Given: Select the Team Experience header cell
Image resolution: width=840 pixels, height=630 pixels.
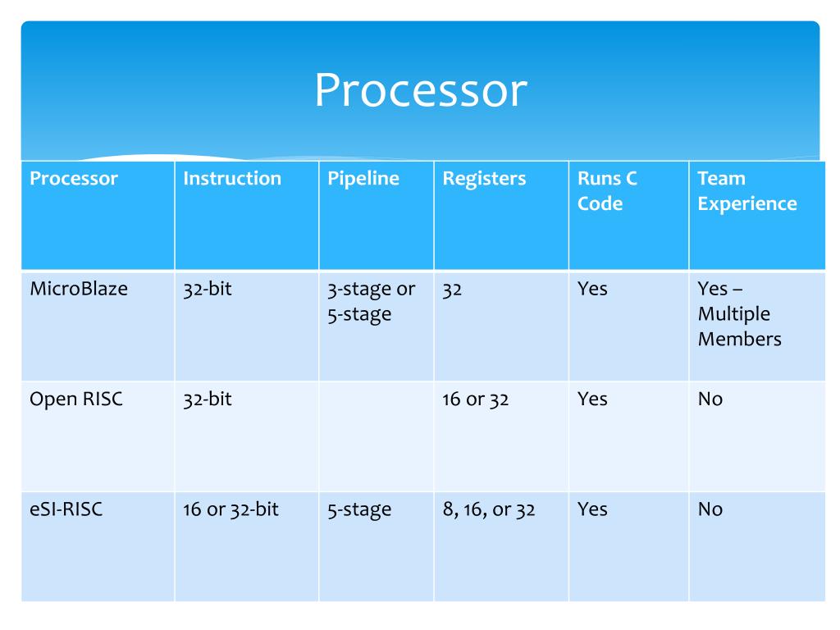Looking at the screenshot, I should pyautogui.click(x=757, y=215).
